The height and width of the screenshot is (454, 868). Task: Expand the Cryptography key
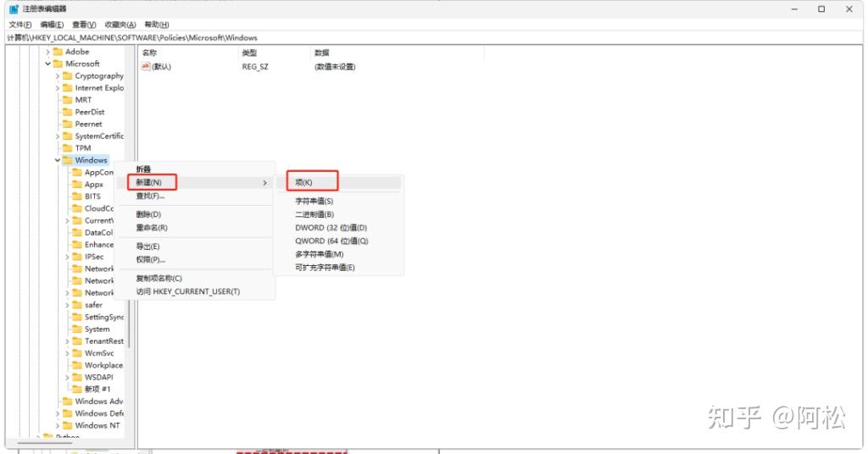click(58, 76)
